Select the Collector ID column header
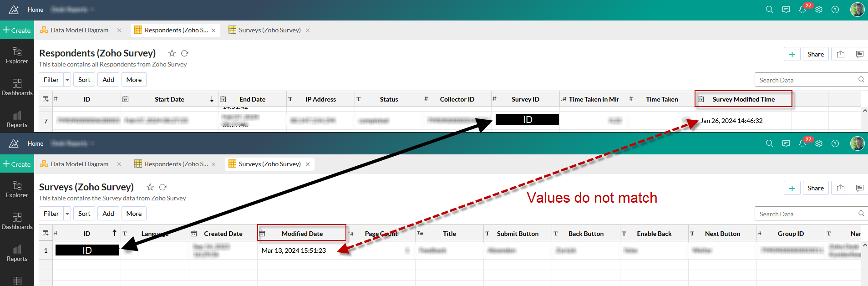The image size is (868, 286). (x=457, y=99)
